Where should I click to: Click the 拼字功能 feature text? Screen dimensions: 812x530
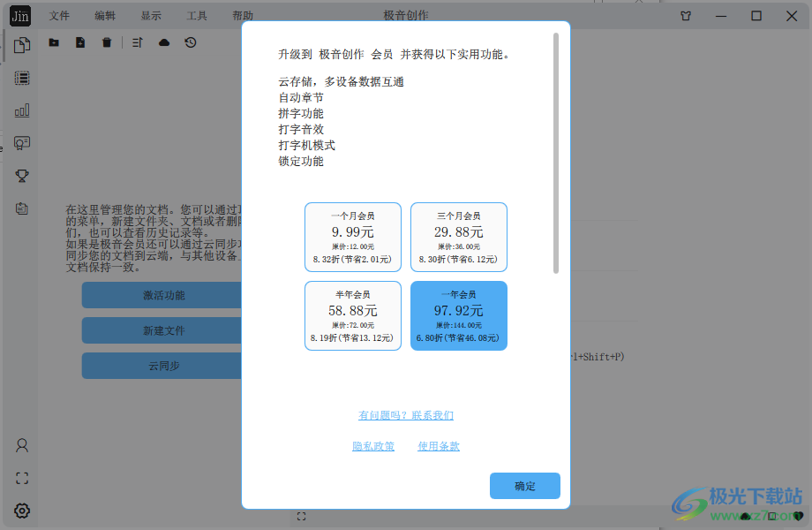pos(301,113)
